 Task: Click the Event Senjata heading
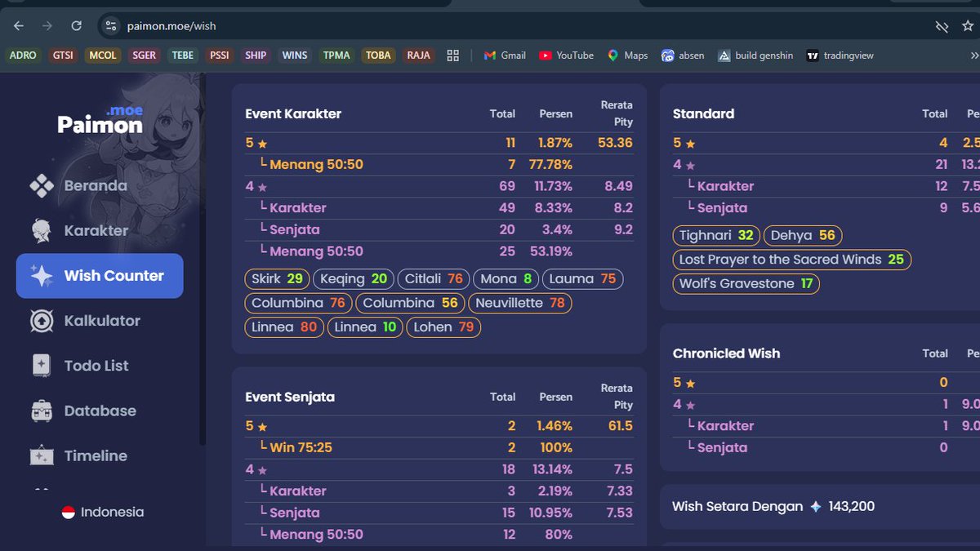[290, 397]
